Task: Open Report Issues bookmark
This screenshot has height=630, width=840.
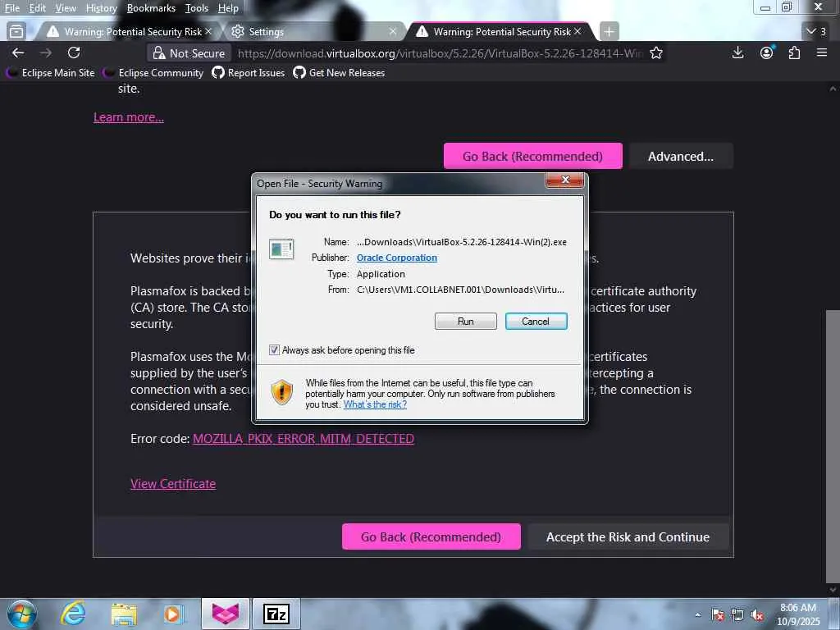Action: point(249,73)
